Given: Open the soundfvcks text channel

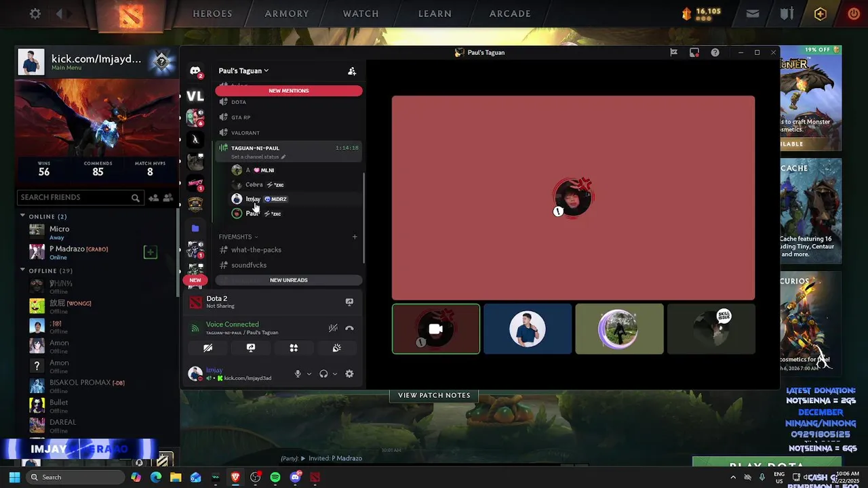Looking at the screenshot, I should coord(288,265).
